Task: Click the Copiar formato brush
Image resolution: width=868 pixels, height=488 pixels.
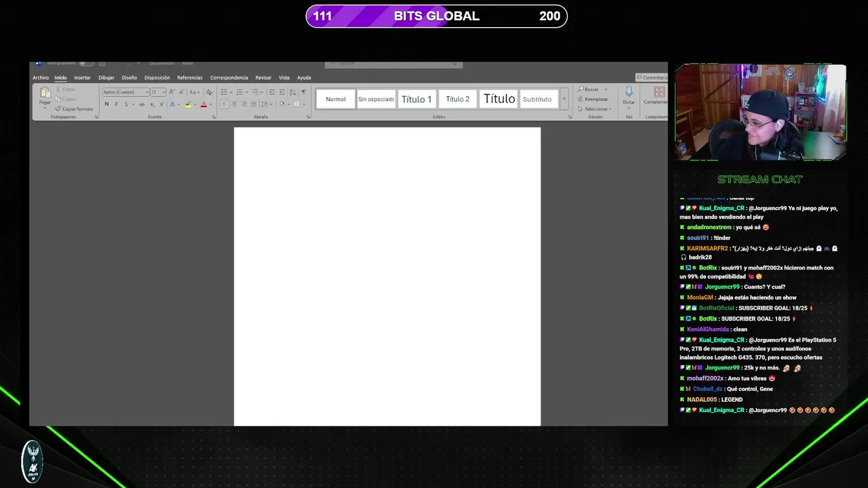Action: pyautogui.click(x=74, y=109)
